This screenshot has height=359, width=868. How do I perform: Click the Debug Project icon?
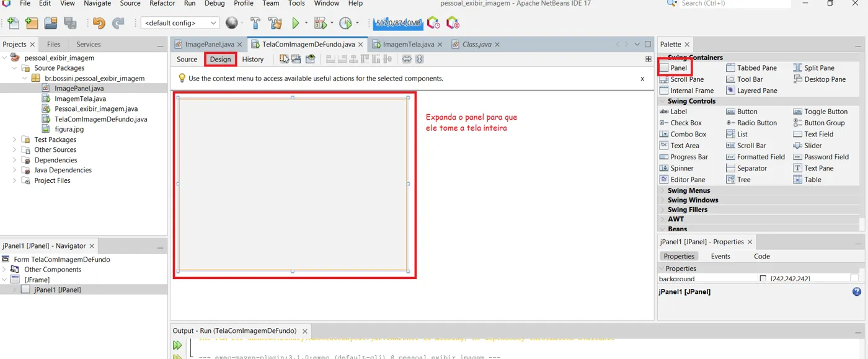320,24
